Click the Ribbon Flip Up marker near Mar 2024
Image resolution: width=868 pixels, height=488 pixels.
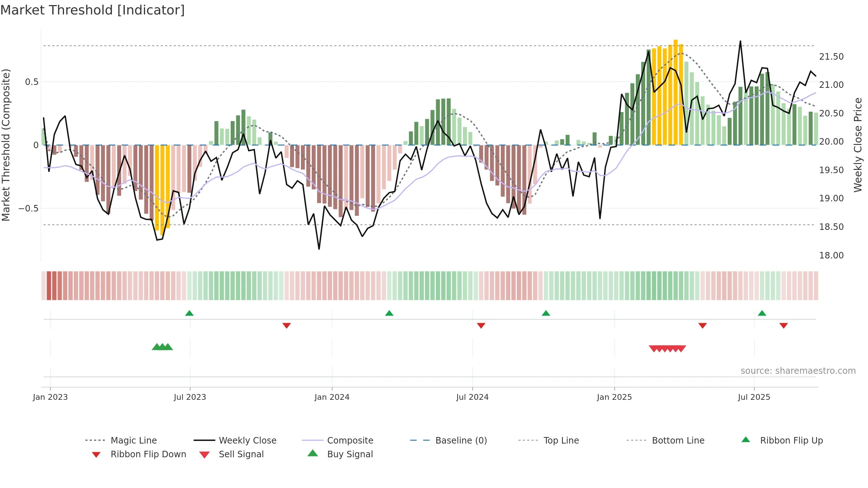coord(389,313)
